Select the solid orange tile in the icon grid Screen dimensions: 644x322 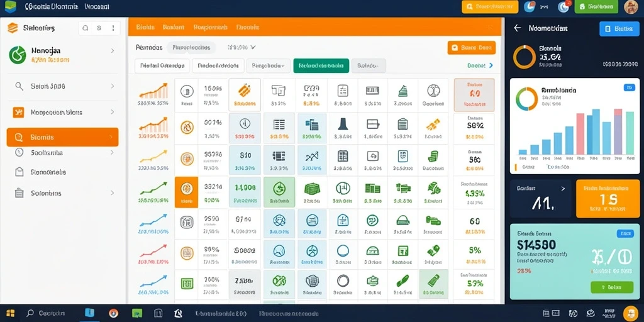tap(186, 192)
